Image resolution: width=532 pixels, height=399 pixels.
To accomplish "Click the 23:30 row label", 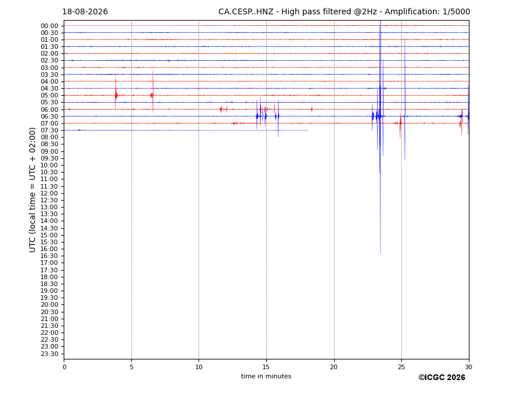I will coord(49,354).
